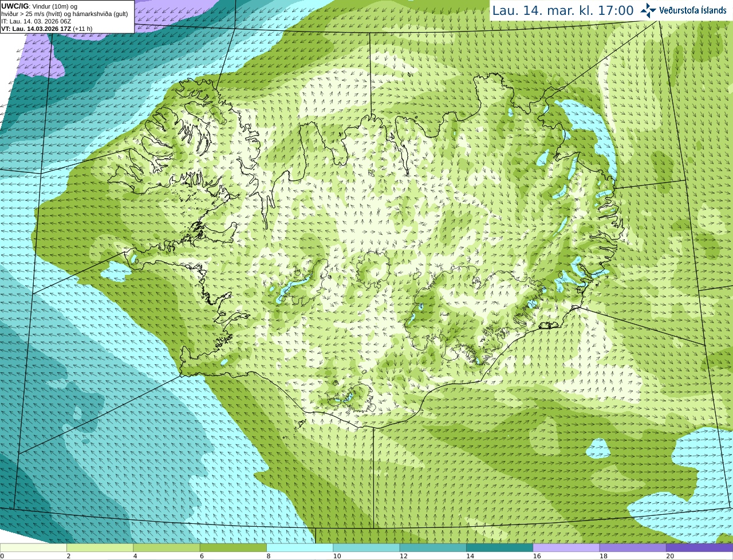Pick the olive green 6–8 m/s legend swatch
This screenshot has width=733, height=560.
233,548
